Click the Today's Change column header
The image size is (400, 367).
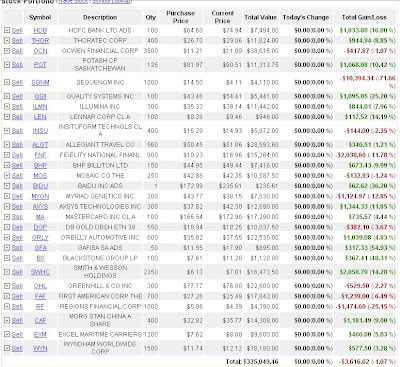[306, 17]
